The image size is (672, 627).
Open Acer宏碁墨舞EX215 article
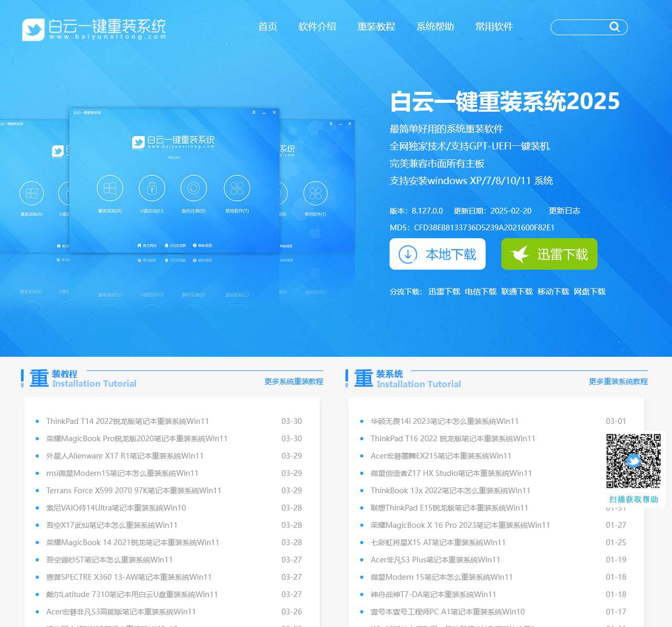pos(441,456)
